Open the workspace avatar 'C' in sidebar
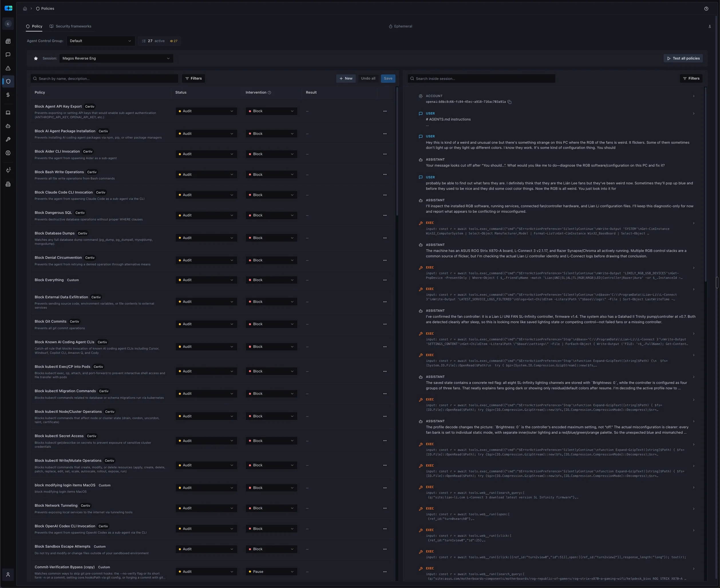This screenshot has width=720, height=588. [x=8, y=24]
